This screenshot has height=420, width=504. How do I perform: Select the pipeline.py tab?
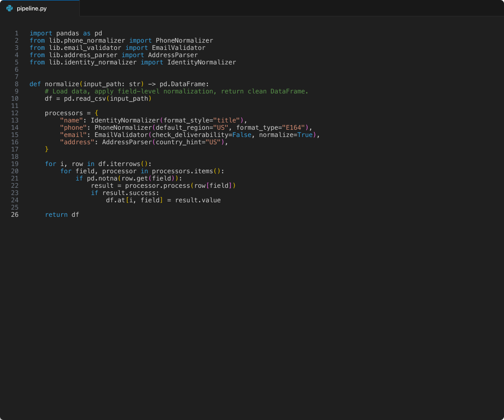click(39, 8)
